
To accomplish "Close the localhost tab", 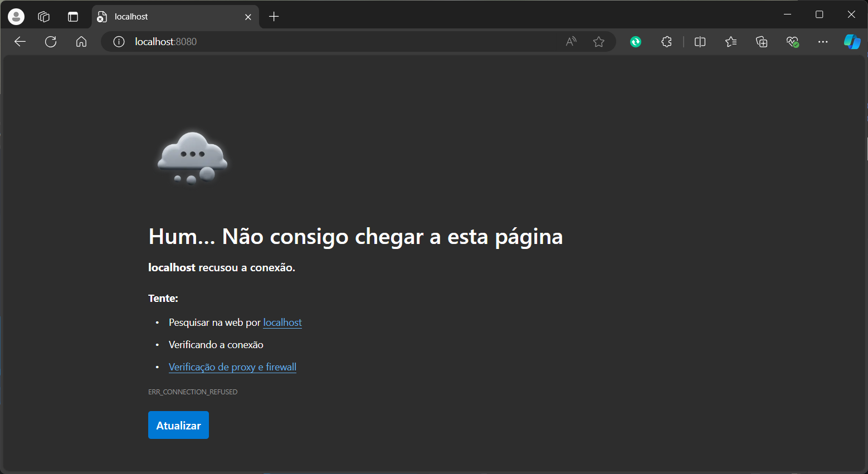I will pyautogui.click(x=248, y=17).
